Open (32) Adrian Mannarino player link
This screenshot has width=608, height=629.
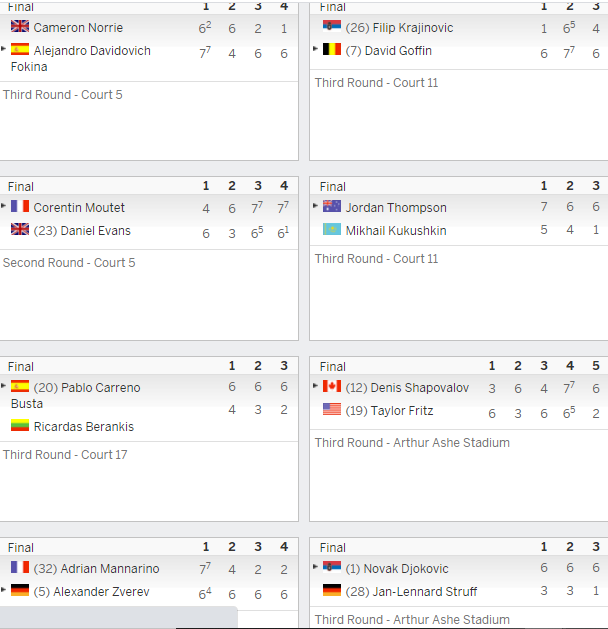(x=96, y=568)
